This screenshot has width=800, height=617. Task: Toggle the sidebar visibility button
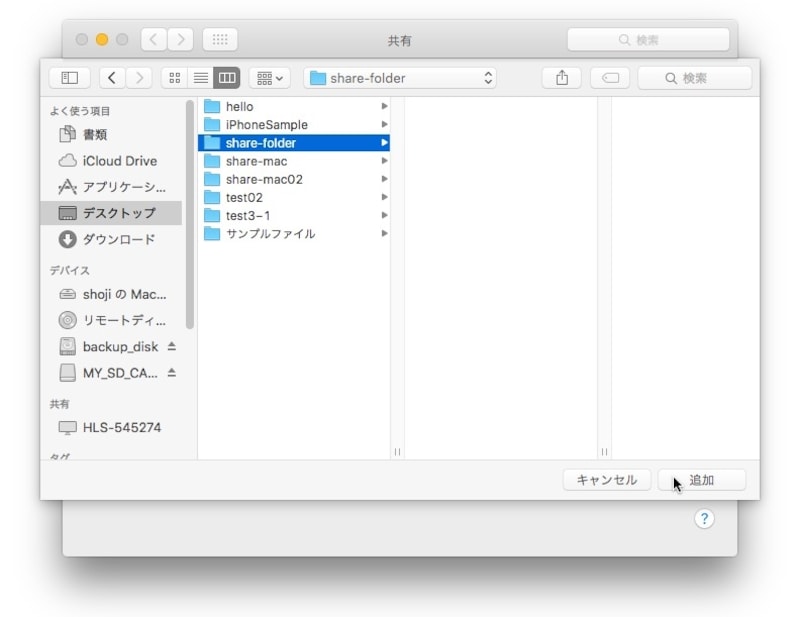point(69,78)
